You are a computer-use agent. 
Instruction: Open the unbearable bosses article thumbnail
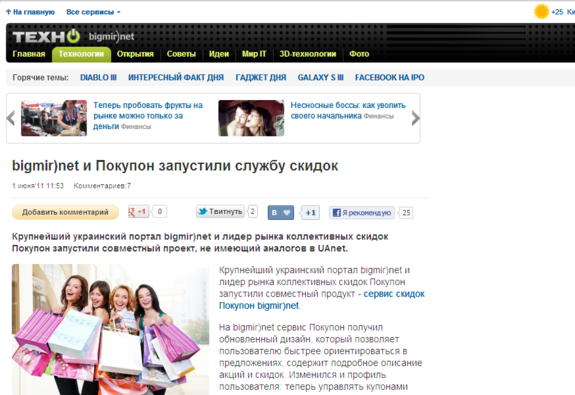(x=251, y=118)
